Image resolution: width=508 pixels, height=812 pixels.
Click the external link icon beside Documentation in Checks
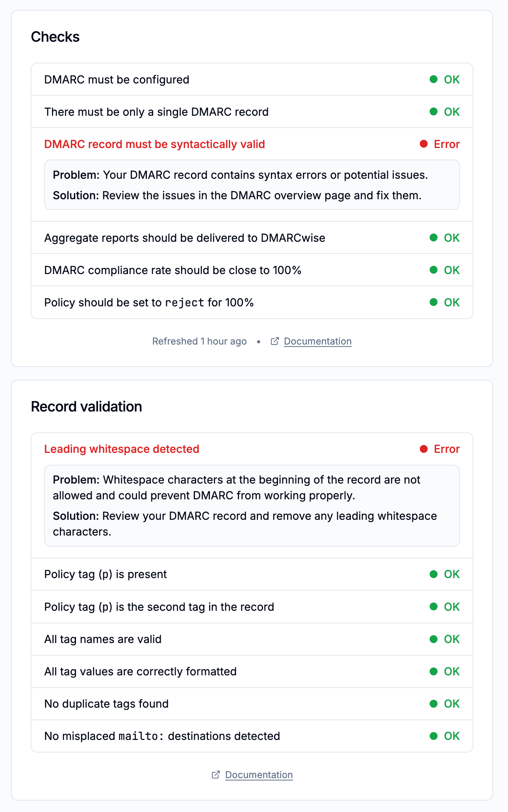(x=275, y=341)
